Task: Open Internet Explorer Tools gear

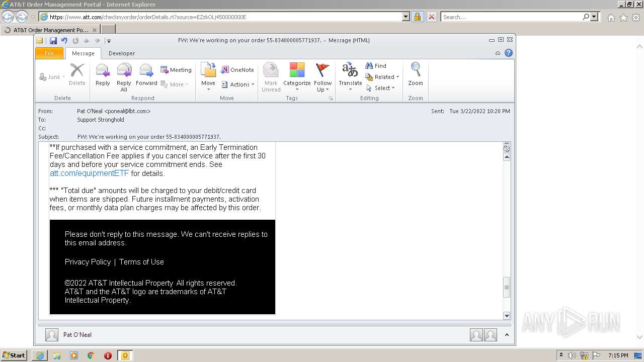Action: (x=636, y=18)
